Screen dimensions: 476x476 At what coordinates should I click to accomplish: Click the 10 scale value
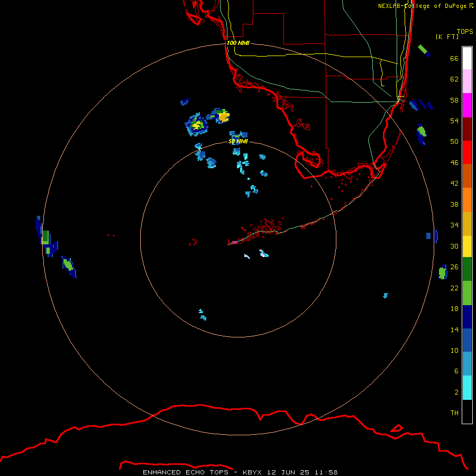pyautogui.click(x=454, y=350)
